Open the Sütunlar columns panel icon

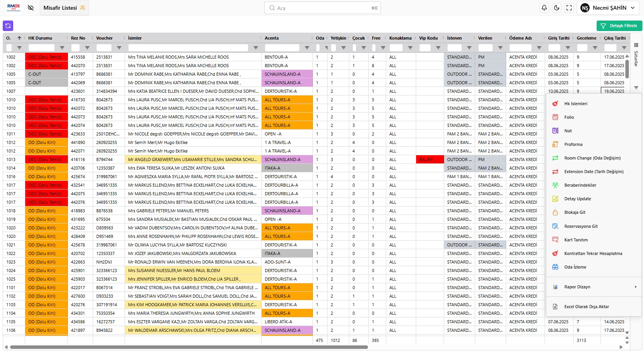636,45
